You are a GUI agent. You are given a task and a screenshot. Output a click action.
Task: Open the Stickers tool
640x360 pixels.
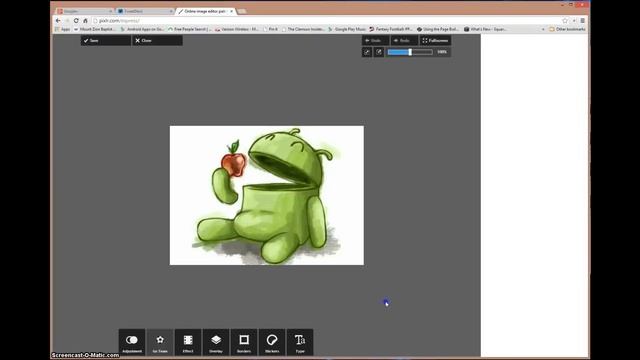click(272, 342)
